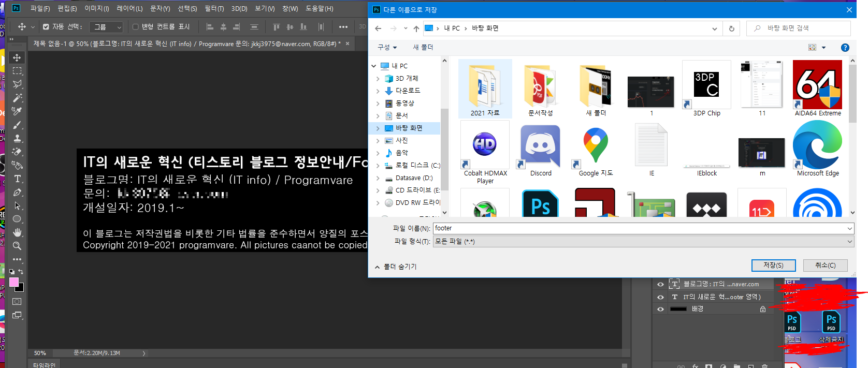Toggle Quick Mask mode icon
This screenshot has height=368, width=868.
coord(17,301)
